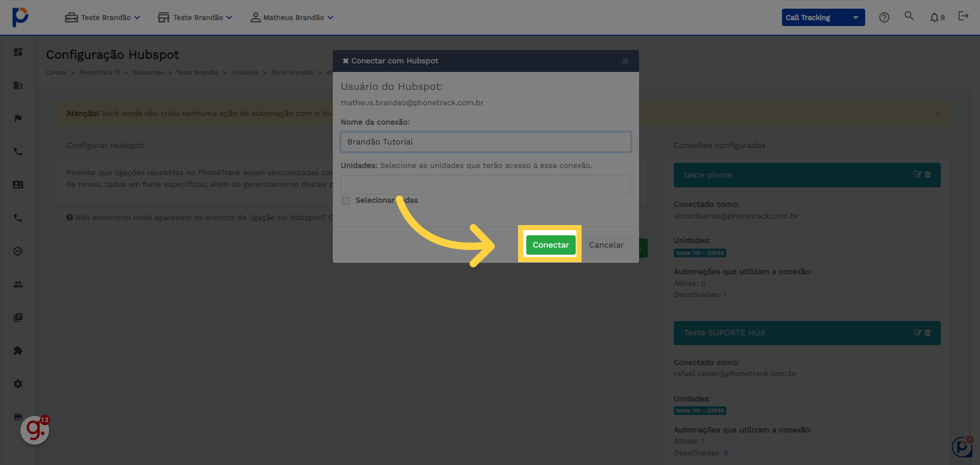Click the Conectar button

pyautogui.click(x=550, y=245)
